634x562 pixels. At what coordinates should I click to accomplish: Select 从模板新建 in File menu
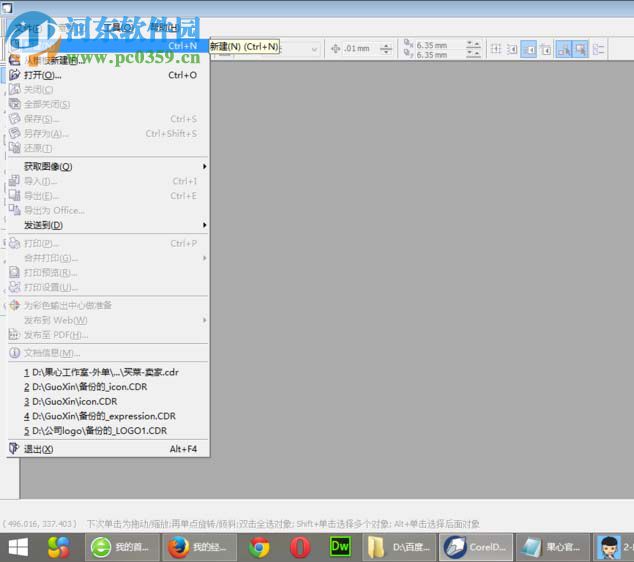(108, 60)
